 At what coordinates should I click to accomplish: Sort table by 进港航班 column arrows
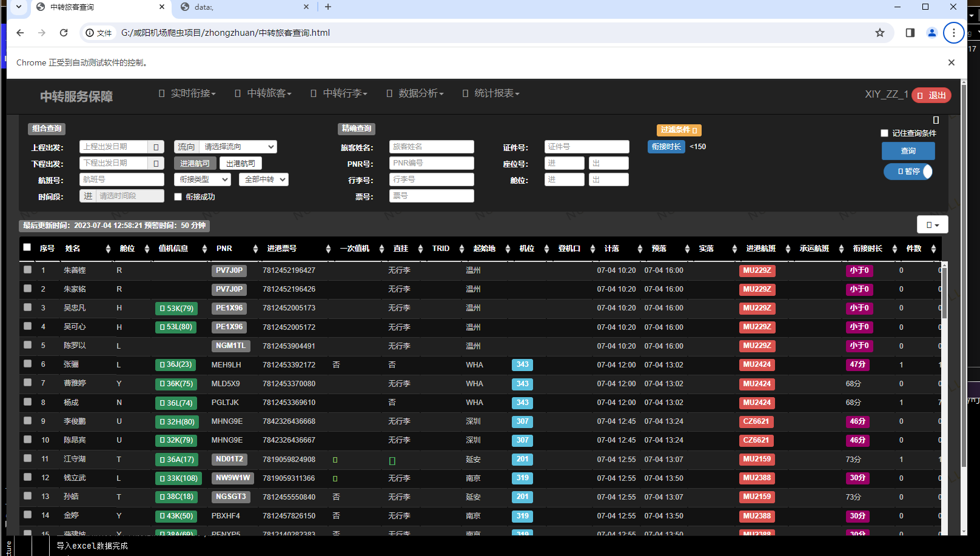(x=788, y=249)
